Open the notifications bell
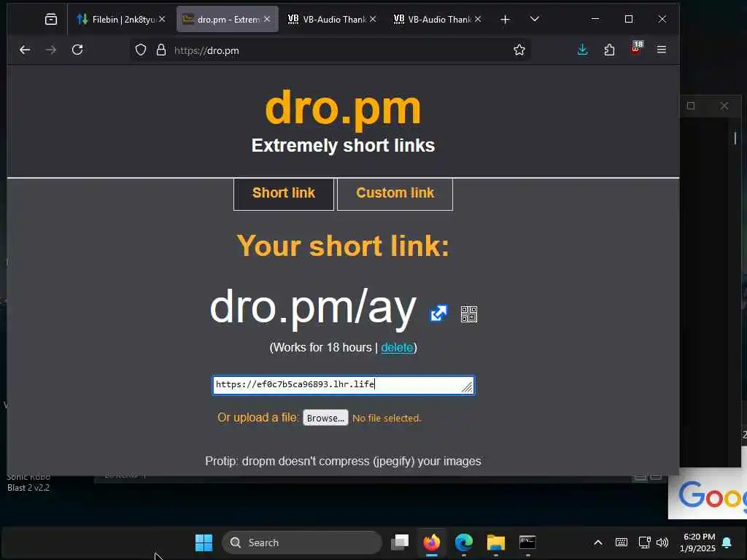Screen dimensions: 747x560 [x=727, y=542]
